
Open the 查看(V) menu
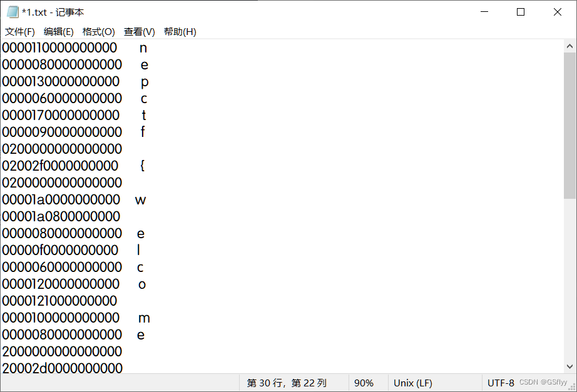tap(138, 31)
